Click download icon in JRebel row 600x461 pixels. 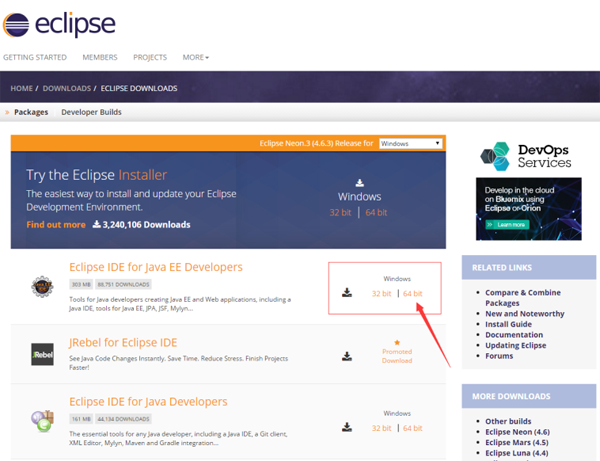[x=347, y=357]
